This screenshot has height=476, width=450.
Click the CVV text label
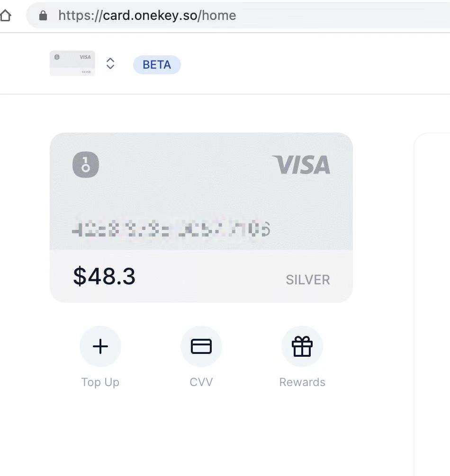[x=201, y=382]
